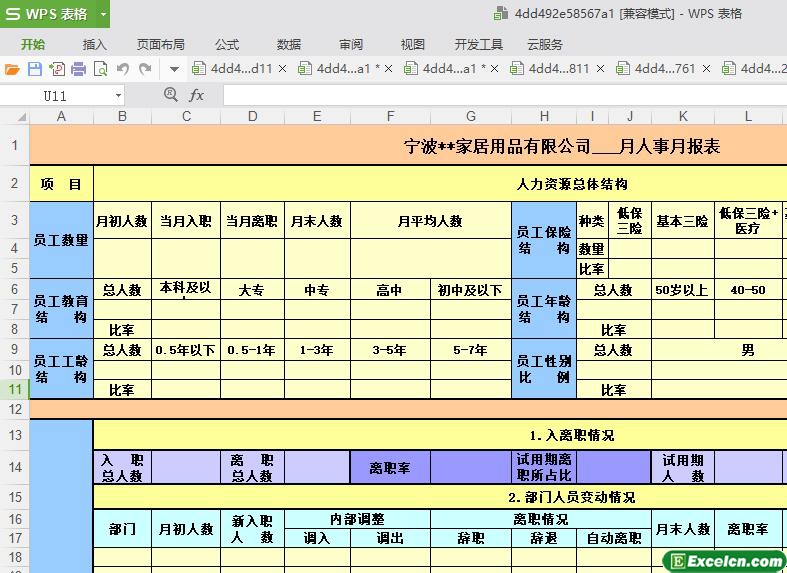The image size is (787, 573).
Task: Click the fx insert function icon
Action: point(197,95)
